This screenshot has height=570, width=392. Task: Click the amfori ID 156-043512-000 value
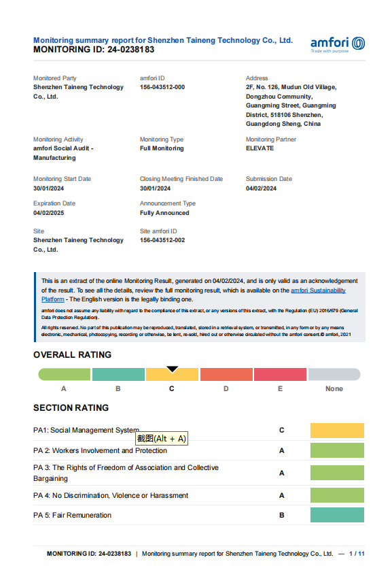[x=162, y=87]
